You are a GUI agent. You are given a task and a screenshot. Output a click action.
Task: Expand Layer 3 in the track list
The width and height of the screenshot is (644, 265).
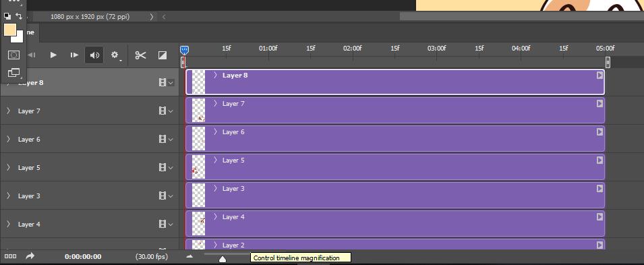(8, 196)
